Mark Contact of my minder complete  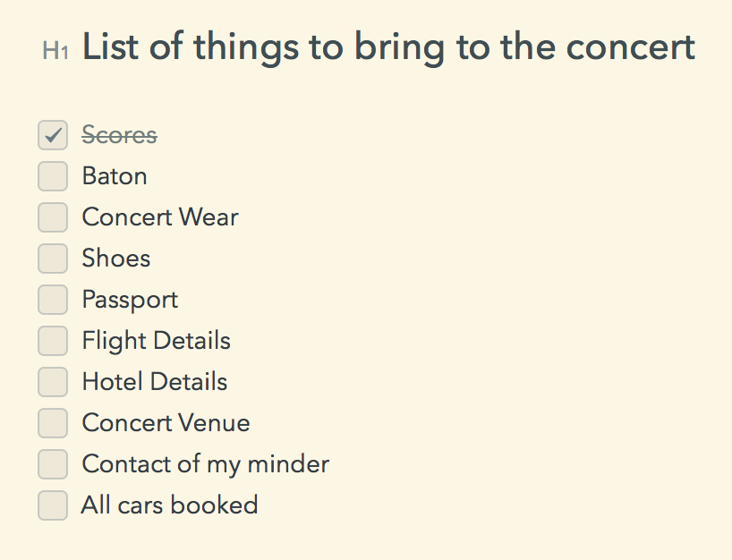click(x=53, y=464)
